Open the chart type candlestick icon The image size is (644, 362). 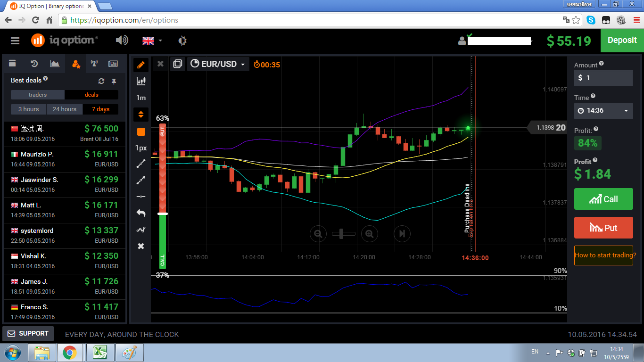click(x=140, y=81)
